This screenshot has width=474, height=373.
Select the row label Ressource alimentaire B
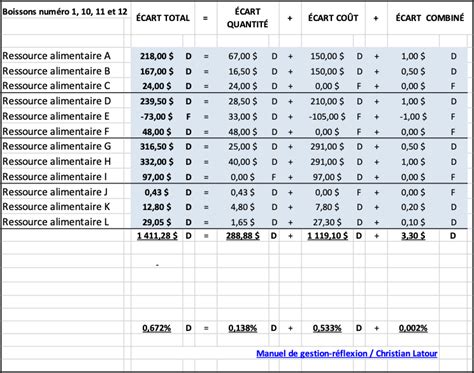click(x=56, y=71)
